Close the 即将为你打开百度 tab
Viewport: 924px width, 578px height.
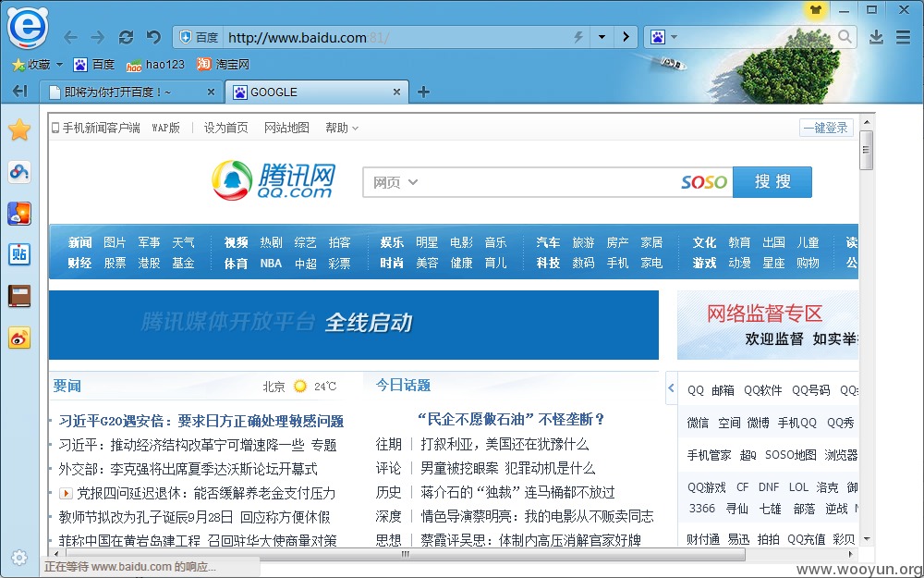tap(211, 92)
